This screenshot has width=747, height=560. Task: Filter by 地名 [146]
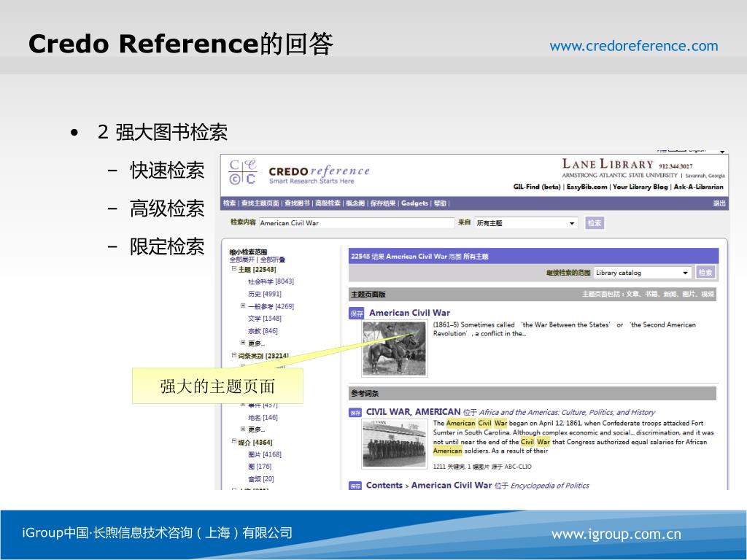coord(263,418)
